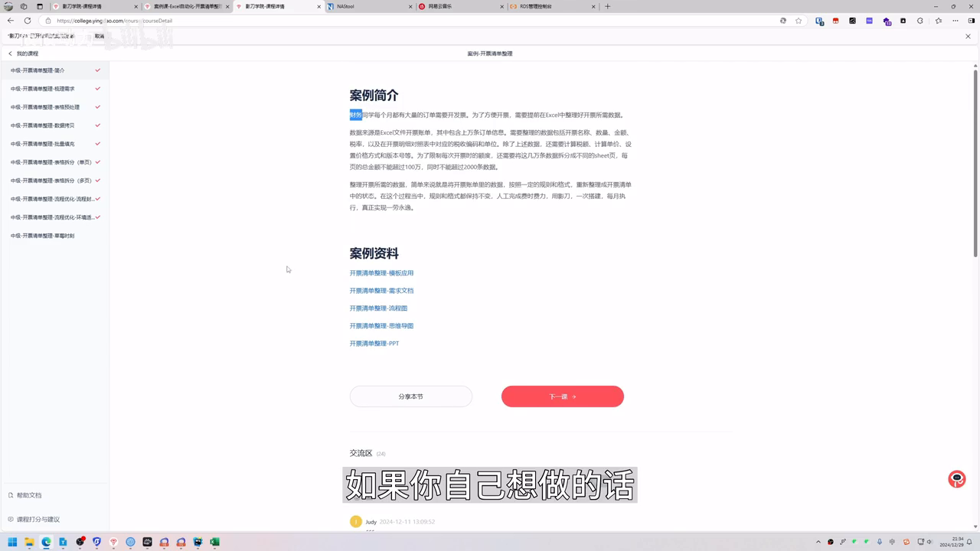980x551 pixels.
Task: Open 帮助文档 in sidebar
Action: point(25,495)
